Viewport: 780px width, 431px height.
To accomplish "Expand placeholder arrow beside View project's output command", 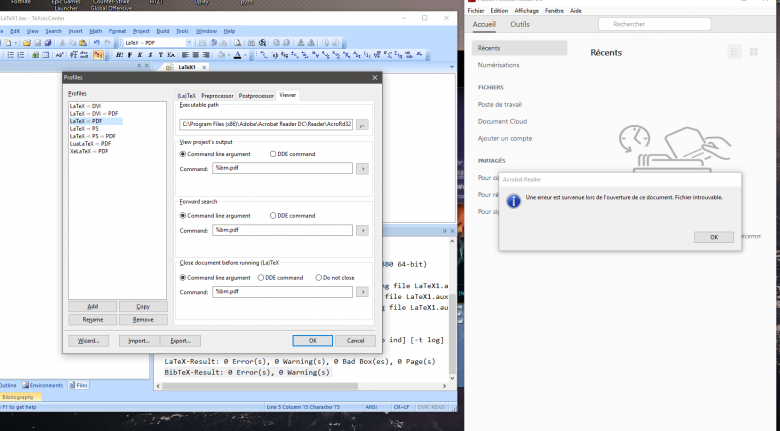I will point(362,169).
